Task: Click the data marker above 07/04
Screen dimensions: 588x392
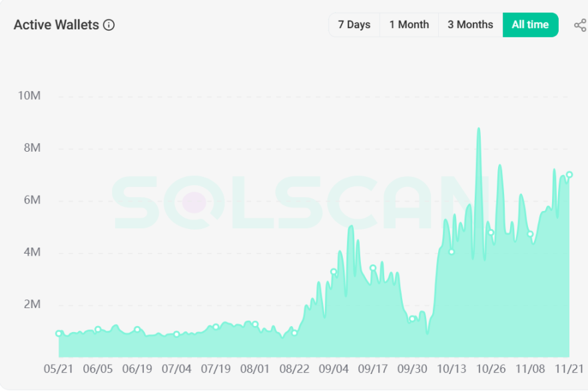Action: pyautogui.click(x=176, y=334)
